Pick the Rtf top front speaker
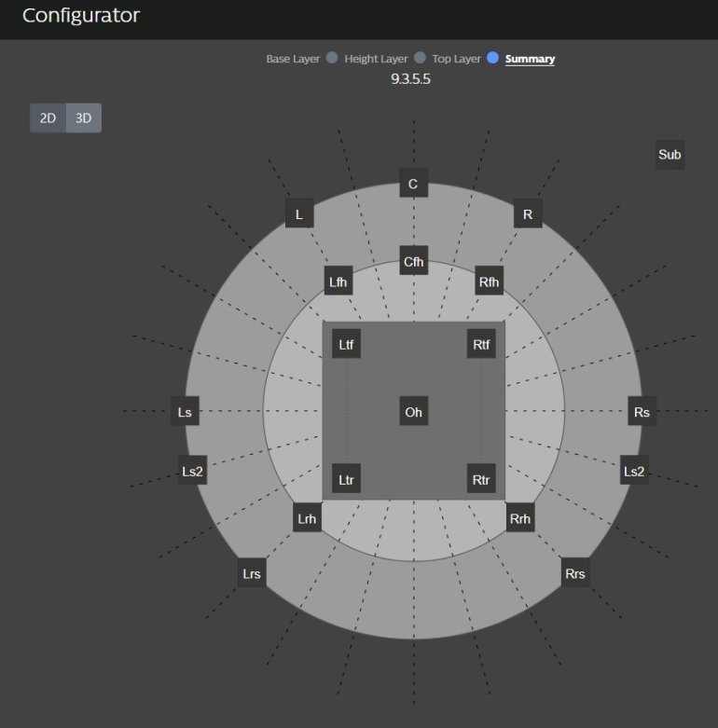 point(481,345)
